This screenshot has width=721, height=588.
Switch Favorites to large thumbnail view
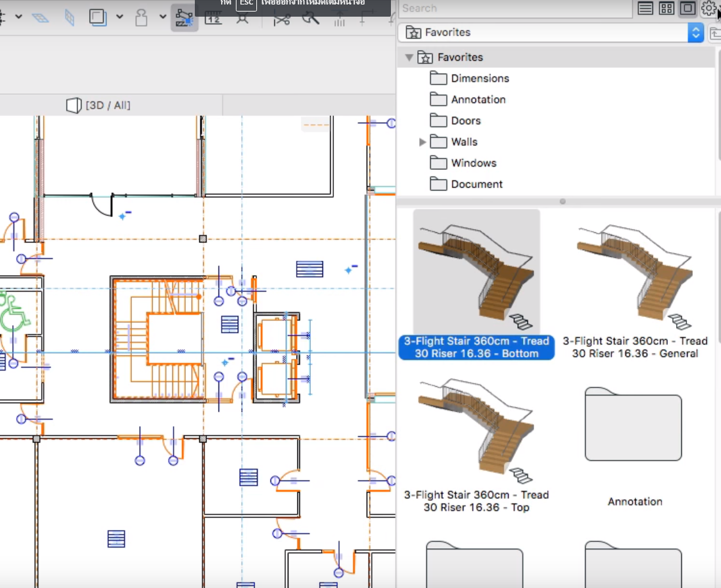(x=688, y=8)
